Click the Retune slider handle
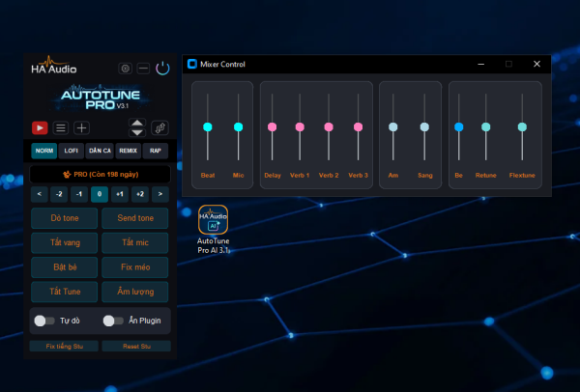The height and width of the screenshot is (392, 580). click(x=486, y=127)
